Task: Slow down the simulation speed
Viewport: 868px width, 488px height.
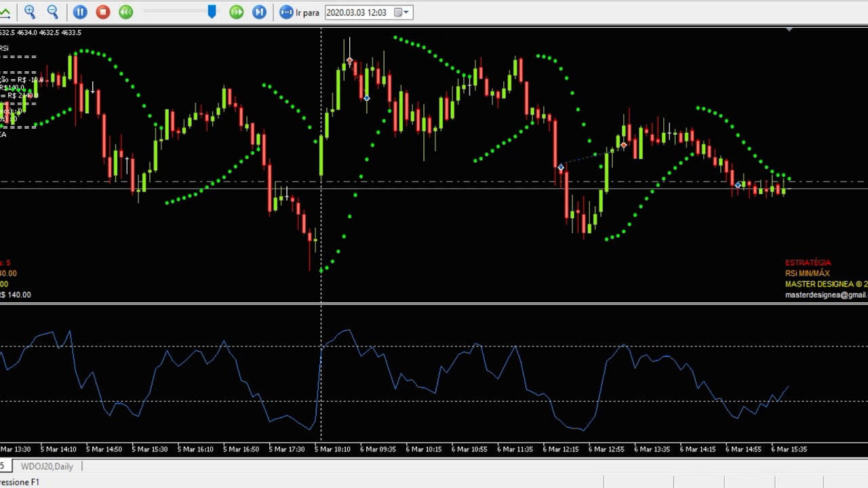Action: (x=126, y=12)
